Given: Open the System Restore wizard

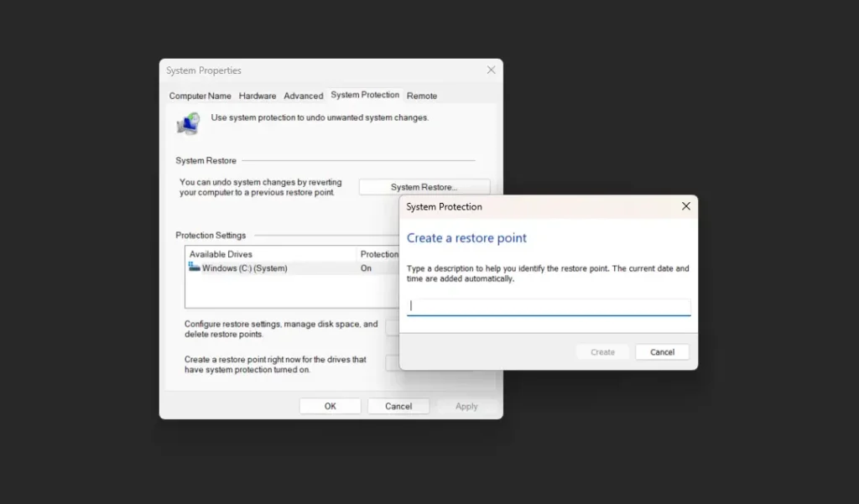Looking at the screenshot, I should (x=424, y=186).
